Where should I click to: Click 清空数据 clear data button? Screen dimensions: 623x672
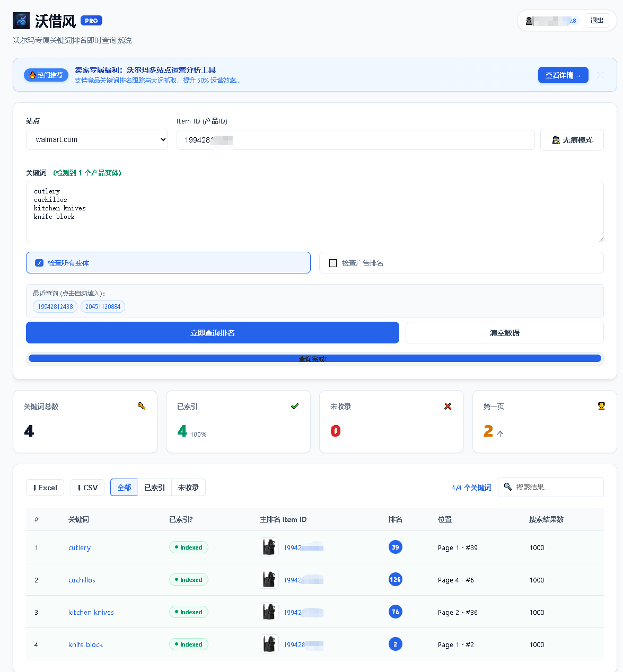[505, 333]
